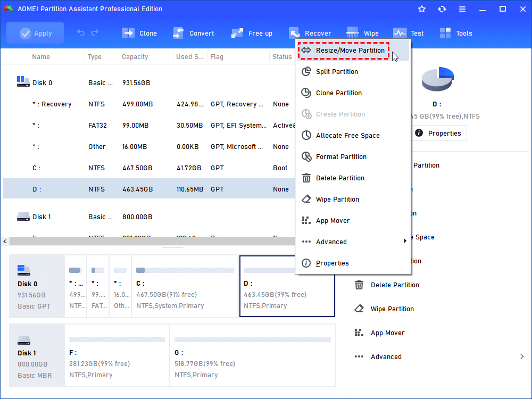The height and width of the screenshot is (399, 532).
Task: Sort by the Flag column header
Action: click(217, 57)
